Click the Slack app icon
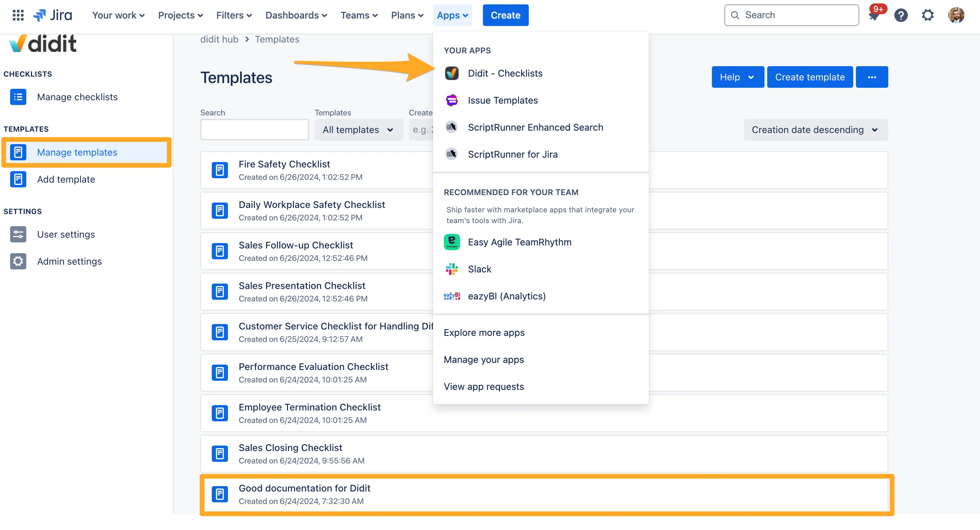Screen dimensions: 980x530 [x=452, y=269]
